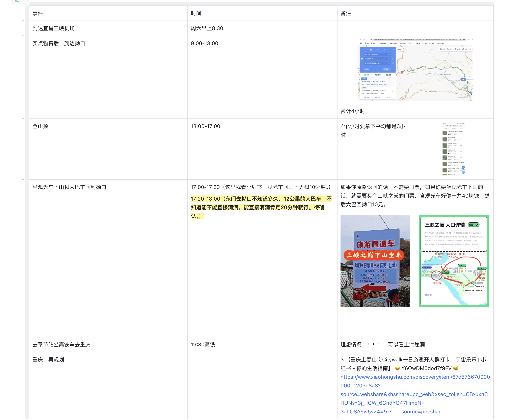Click row handle dot beside 坐观光车下山 row

(23, 179)
